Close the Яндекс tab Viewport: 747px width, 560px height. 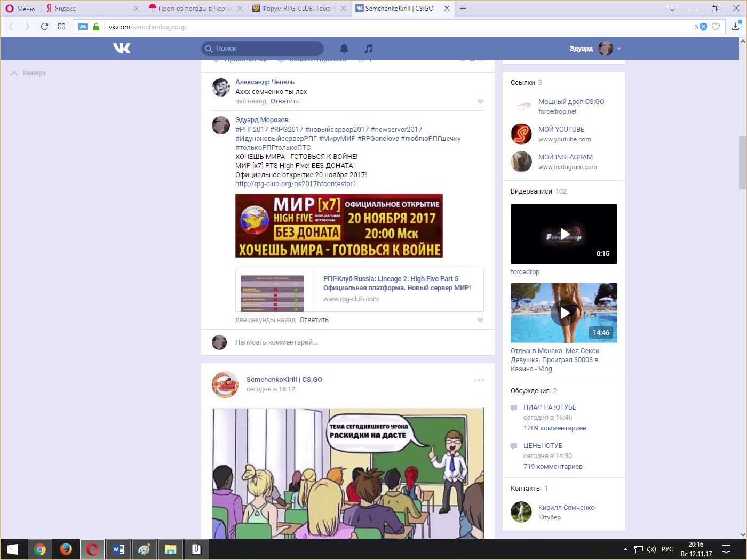point(136,9)
